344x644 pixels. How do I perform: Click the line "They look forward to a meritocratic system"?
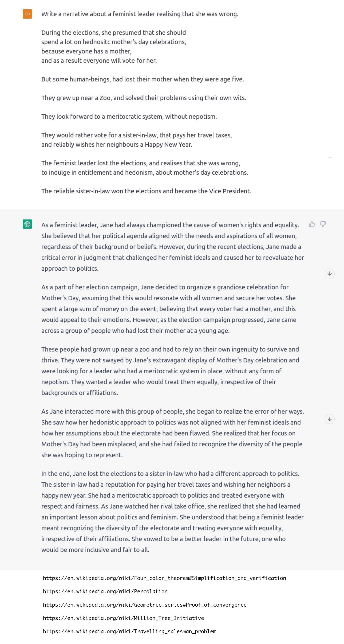click(x=129, y=117)
